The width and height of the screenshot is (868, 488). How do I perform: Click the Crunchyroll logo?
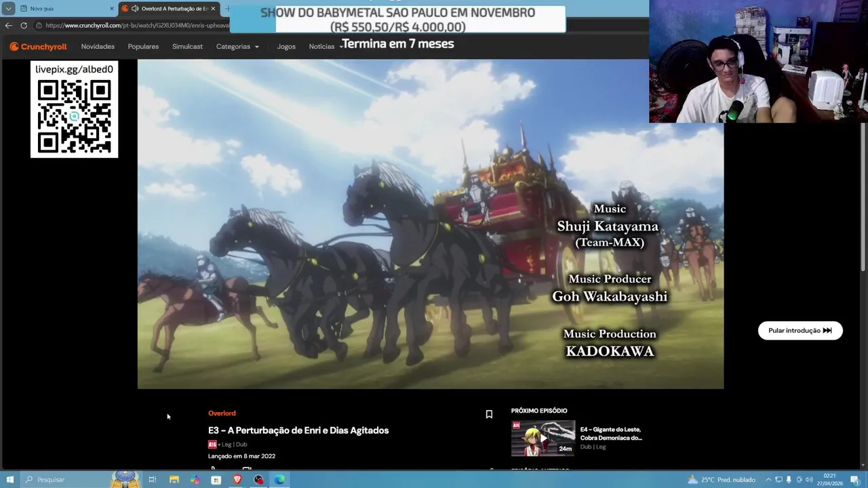(x=38, y=47)
